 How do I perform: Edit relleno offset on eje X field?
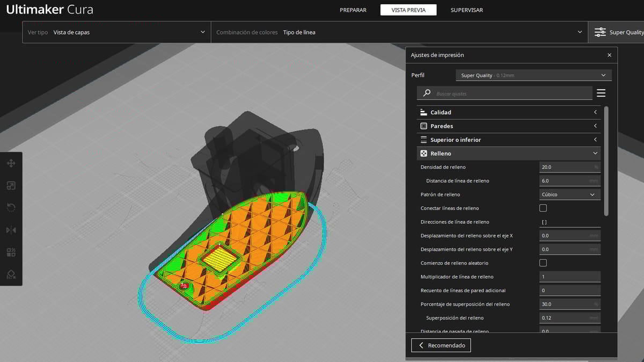[569, 235]
